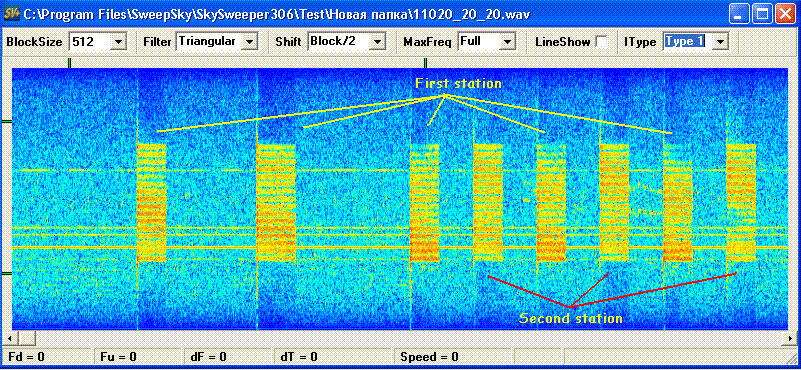This screenshot has width=801, height=370.
Task: Enable the LineShow checkbox
Action: (602, 42)
